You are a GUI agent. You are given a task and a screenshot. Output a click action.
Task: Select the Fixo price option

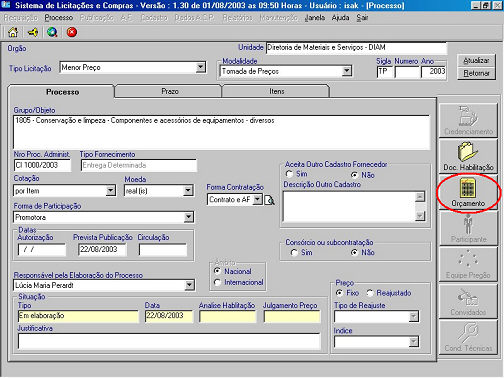(x=339, y=293)
